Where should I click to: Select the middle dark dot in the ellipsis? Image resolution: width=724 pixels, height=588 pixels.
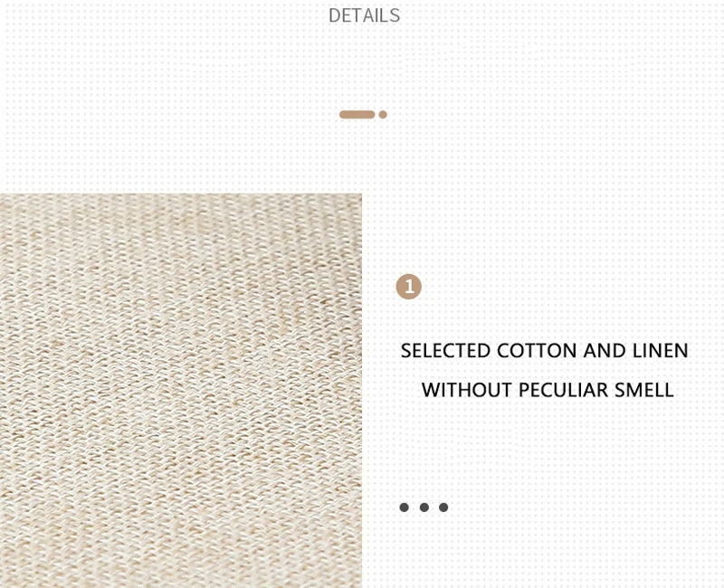424,507
